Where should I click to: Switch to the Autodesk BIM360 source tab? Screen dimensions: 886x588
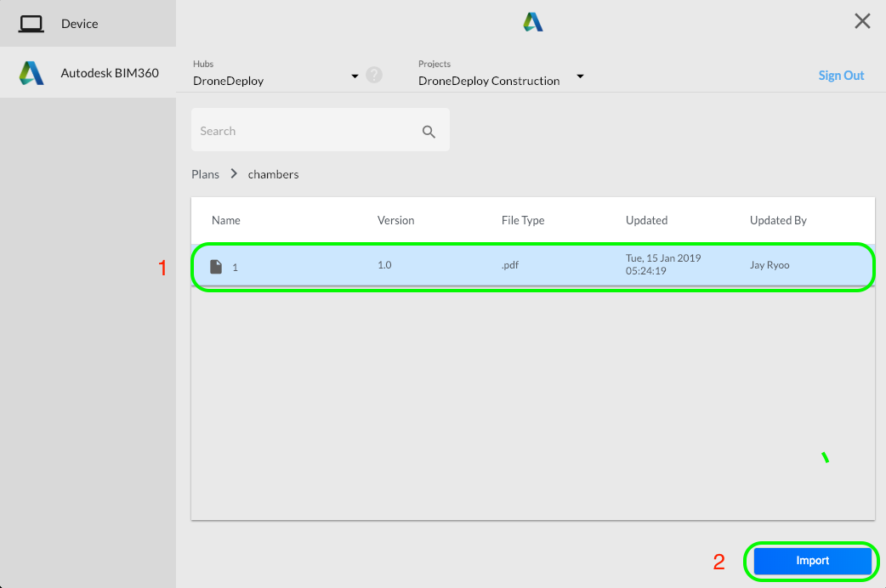point(88,73)
